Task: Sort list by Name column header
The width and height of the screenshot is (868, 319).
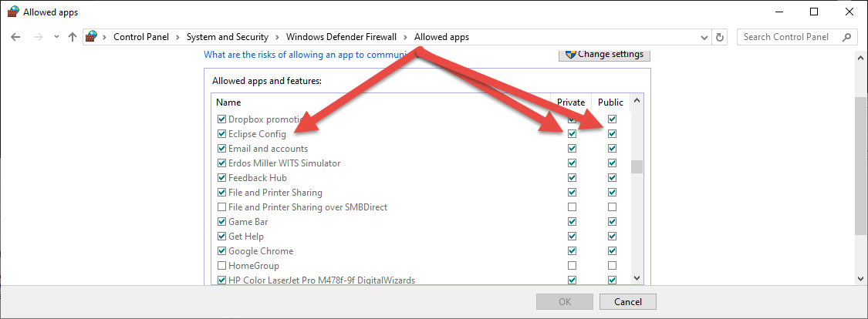Action: click(228, 102)
